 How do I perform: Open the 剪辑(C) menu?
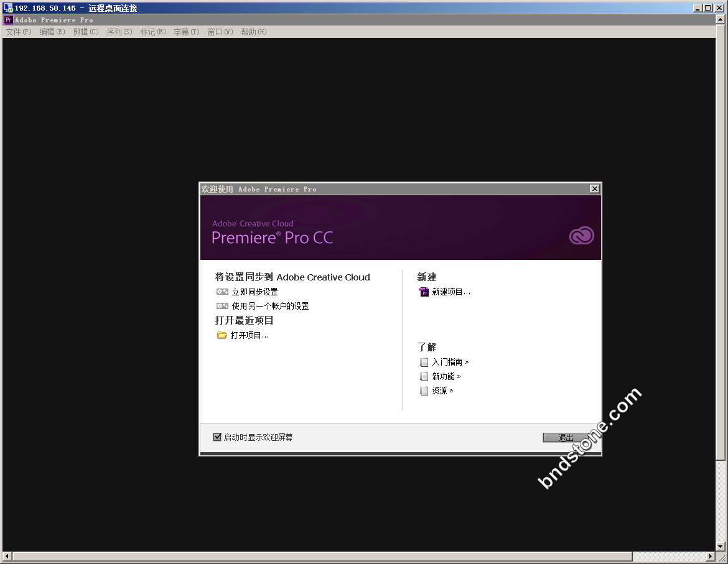[x=86, y=32]
